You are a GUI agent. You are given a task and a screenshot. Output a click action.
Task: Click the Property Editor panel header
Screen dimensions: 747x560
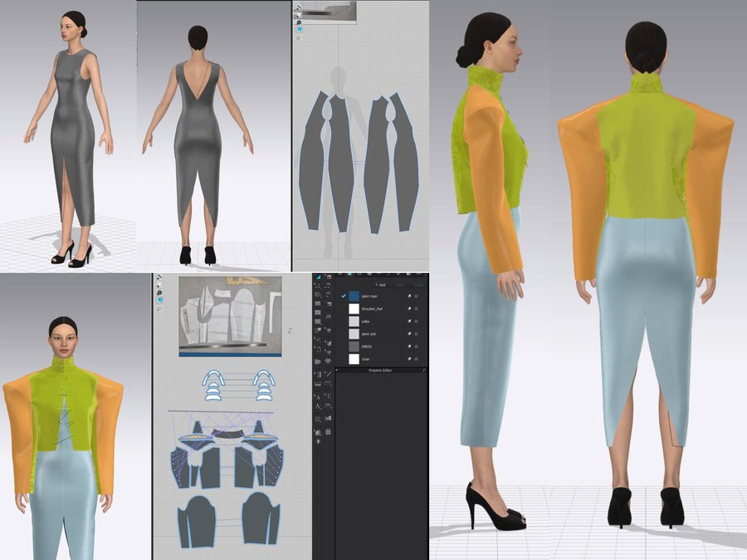(x=382, y=370)
